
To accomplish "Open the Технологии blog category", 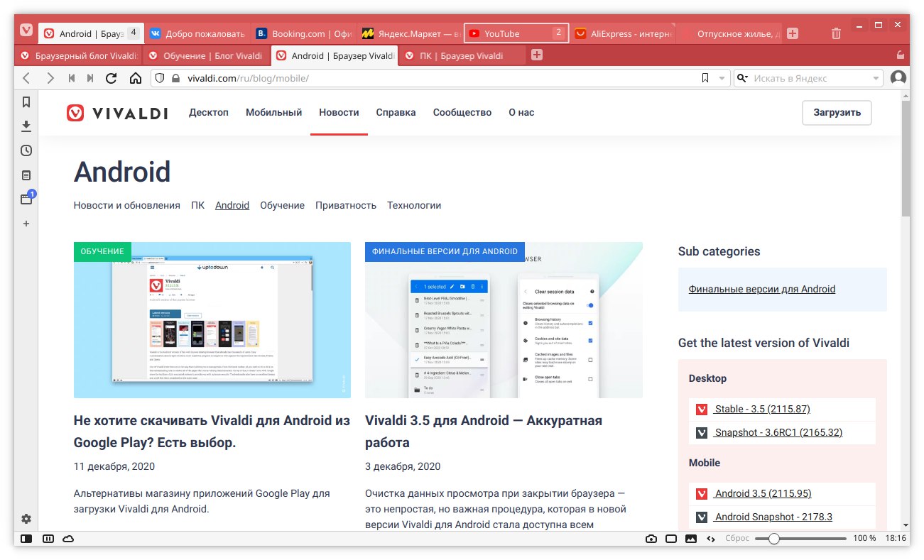I will click(x=414, y=205).
